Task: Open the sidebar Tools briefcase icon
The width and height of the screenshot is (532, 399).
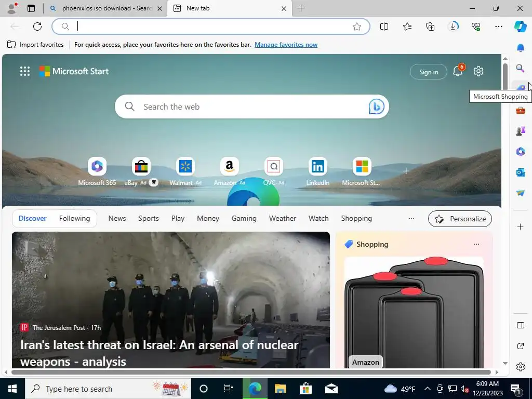Action: tap(521, 110)
